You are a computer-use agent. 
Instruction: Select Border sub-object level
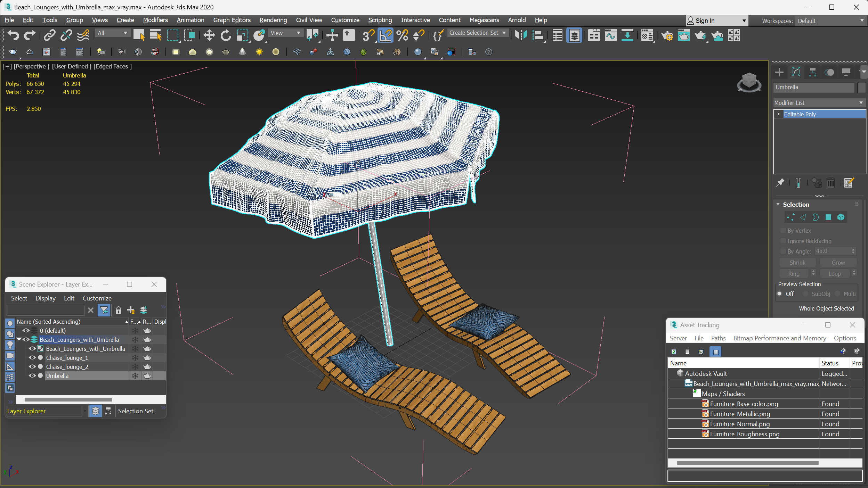click(816, 217)
